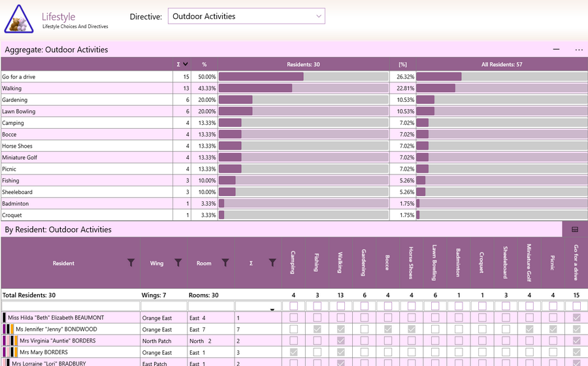
Task: Click 'North Patch' wing cell
Action: [x=164, y=341]
